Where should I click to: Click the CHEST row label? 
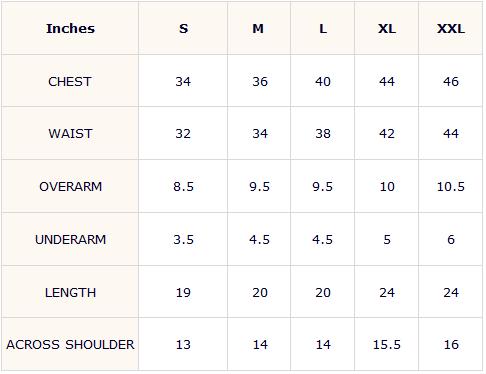tap(70, 81)
